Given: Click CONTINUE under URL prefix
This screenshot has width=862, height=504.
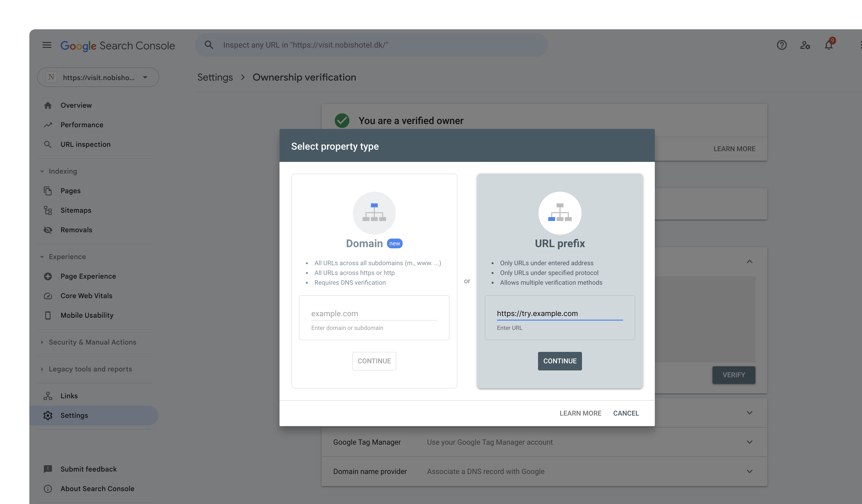Looking at the screenshot, I should click(560, 361).
